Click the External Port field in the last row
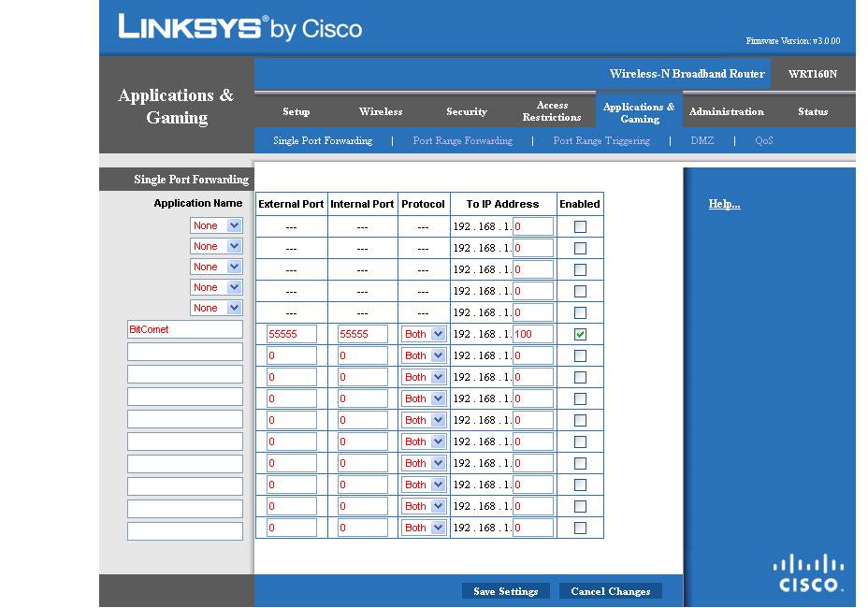This screenshot has height=608, width=868. point(292,528)
